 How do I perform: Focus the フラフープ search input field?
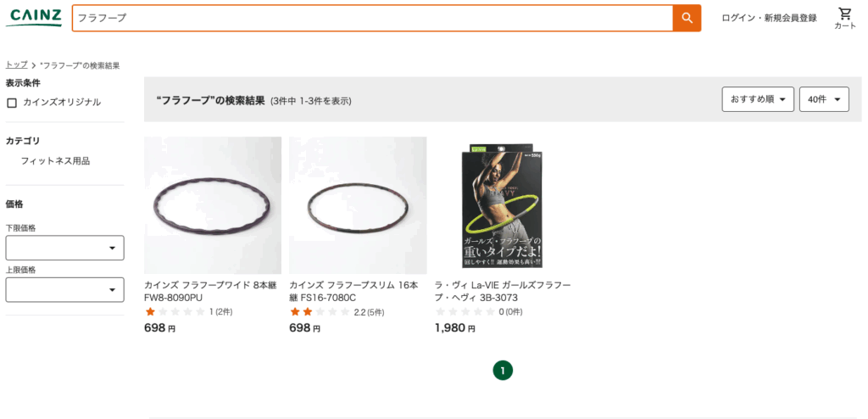[373, 18]
